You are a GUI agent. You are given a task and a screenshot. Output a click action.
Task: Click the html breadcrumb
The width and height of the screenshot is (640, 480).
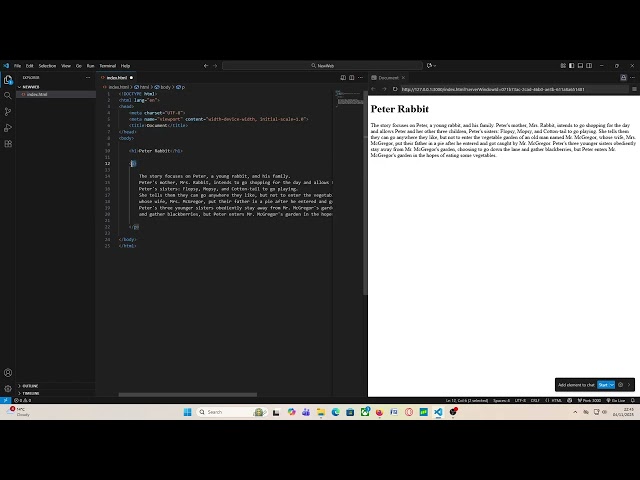142,87
